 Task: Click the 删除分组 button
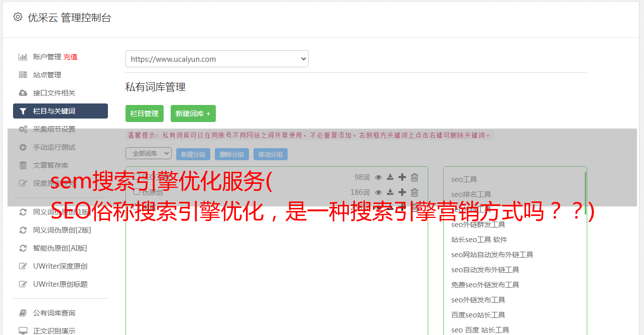pos(232,154)
